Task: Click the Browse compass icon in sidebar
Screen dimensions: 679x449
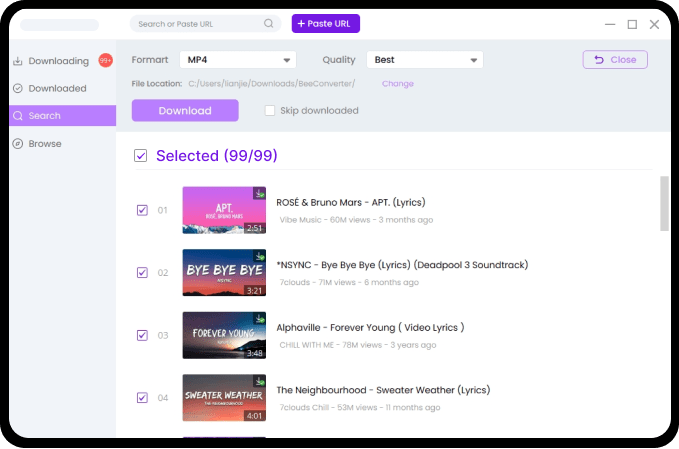Action: click(x=18, y=144)
